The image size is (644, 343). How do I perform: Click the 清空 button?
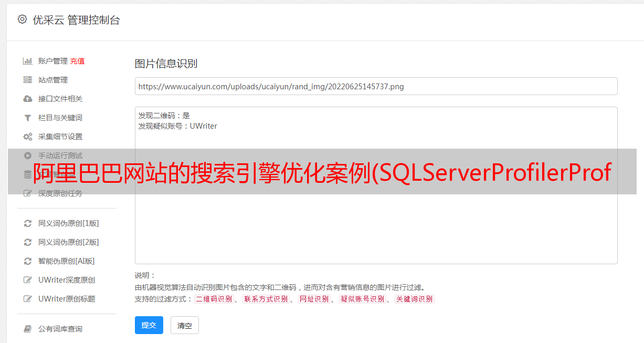[x=185, y=325]
